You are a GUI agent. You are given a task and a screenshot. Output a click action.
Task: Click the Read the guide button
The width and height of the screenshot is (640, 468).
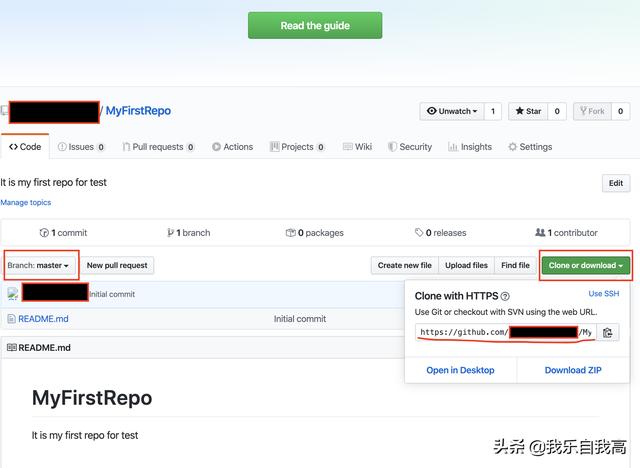[x=315, y=25]
